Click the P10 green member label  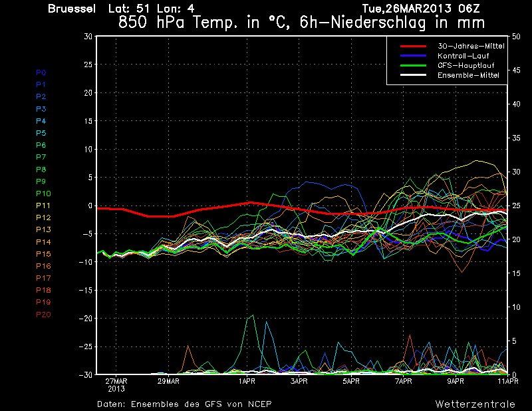[43, 194]
